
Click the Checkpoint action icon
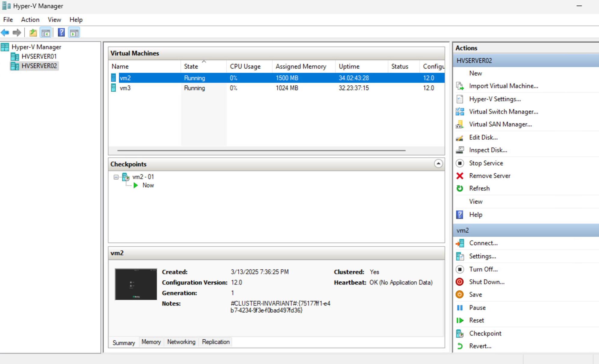pos(460,334)
